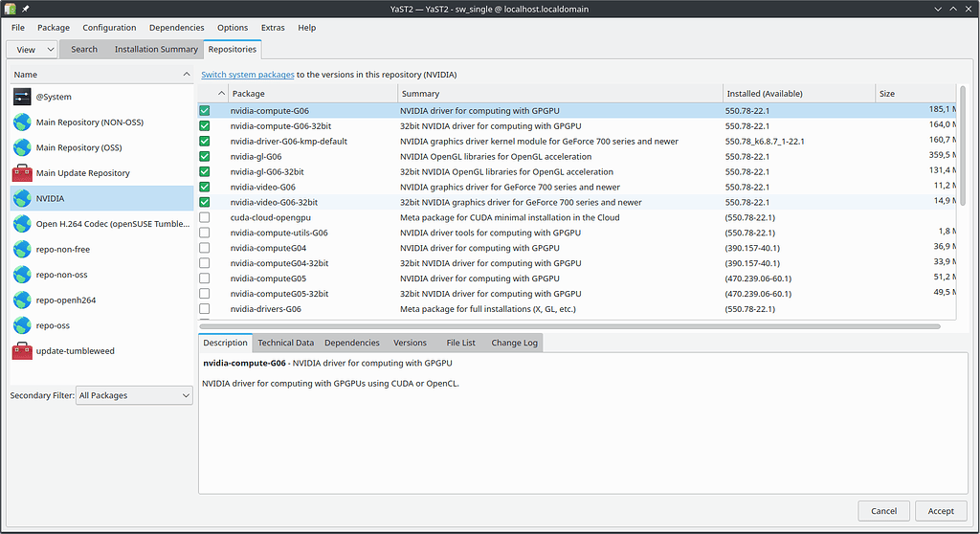The image size is (980, 534).
Task: Click the Switch system packages link
Action: 248,75
